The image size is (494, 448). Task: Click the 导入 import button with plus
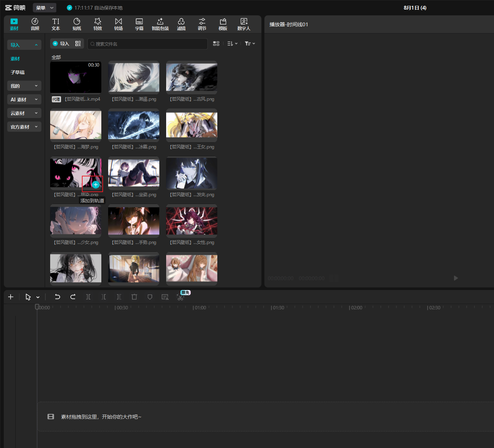61,44
